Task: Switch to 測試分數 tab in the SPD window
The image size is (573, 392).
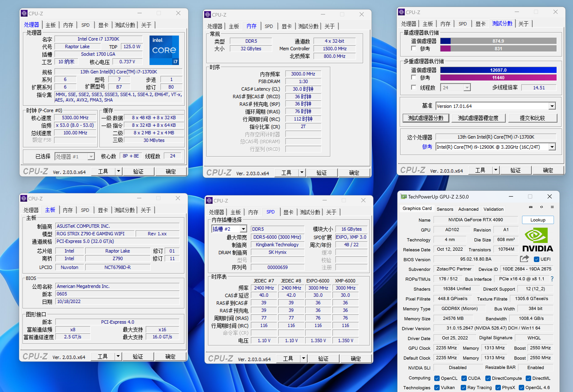Action: [310, 212]
